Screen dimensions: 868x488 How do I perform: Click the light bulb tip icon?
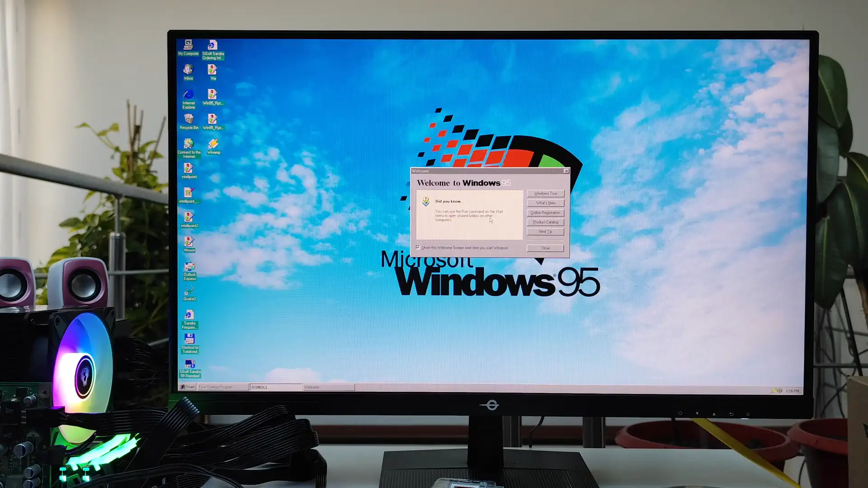[425, 201]
